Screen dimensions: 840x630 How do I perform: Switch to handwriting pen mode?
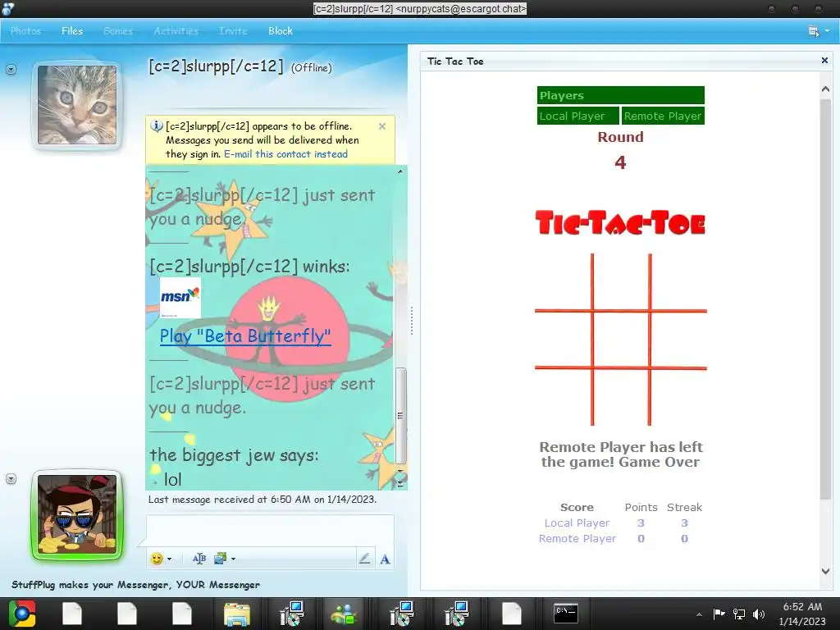pos(364,559)
